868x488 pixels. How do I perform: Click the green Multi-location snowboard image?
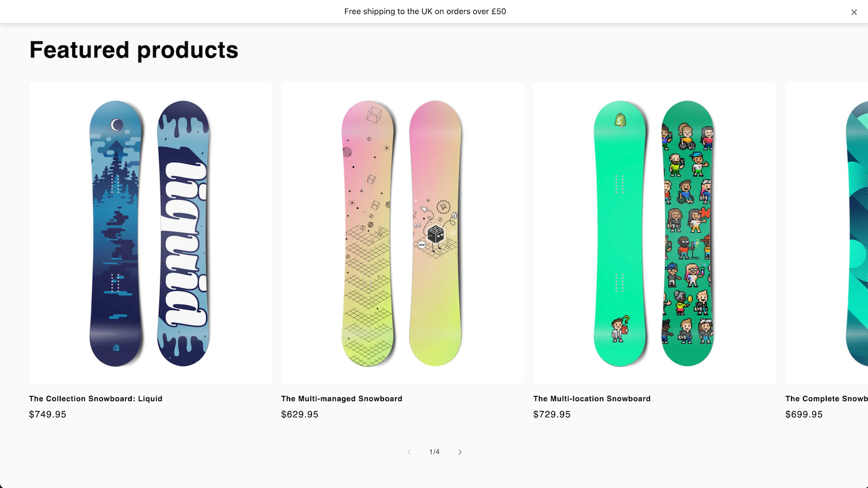click(655, 233)
